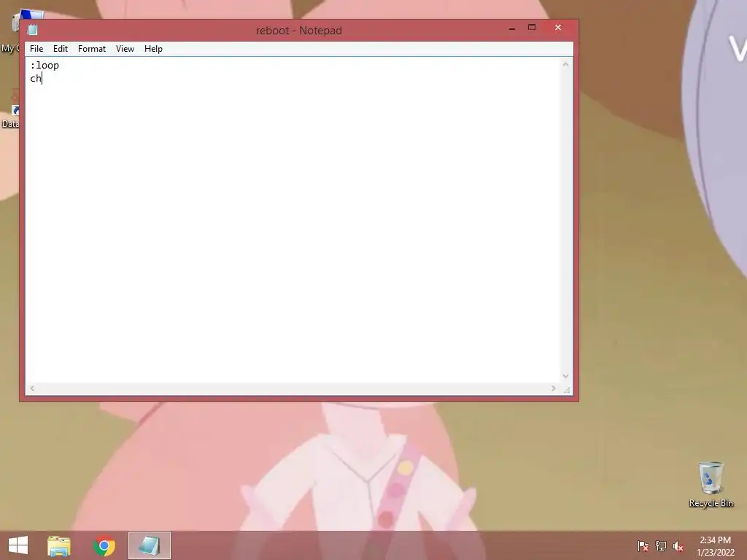The height and width of the screenshot is (560, 747).
Task: Click the resize grip in the Notepad corner
Action: click(x=566, y=389)
